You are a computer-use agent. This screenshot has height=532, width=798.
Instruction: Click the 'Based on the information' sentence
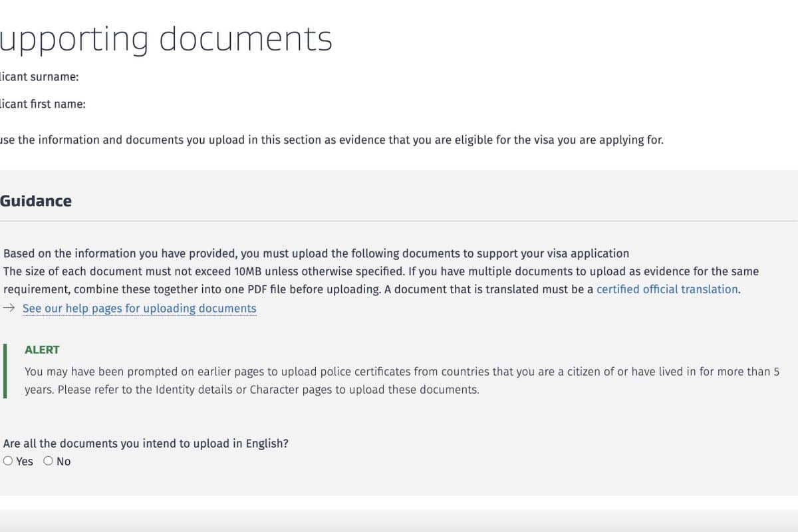tap(316, 253)
